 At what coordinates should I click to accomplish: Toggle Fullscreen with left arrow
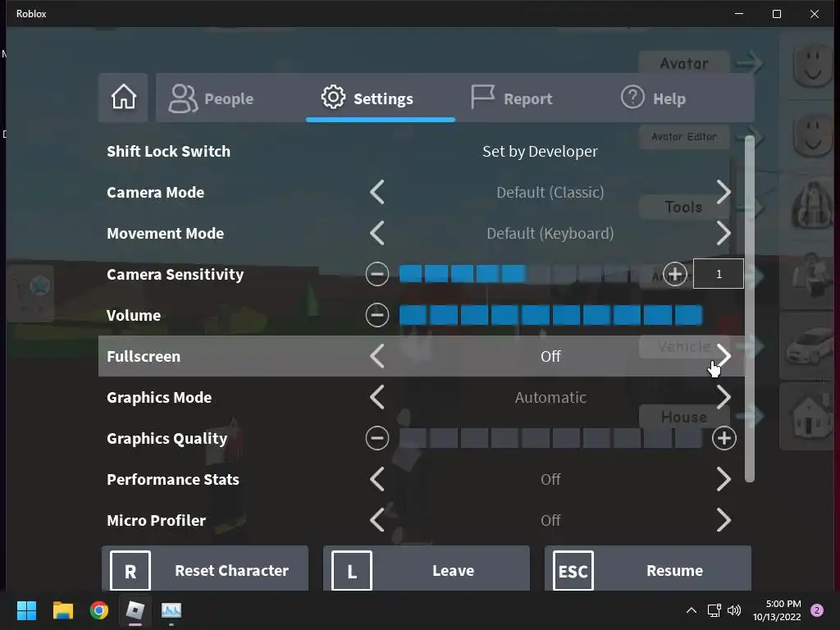(377, 356)
